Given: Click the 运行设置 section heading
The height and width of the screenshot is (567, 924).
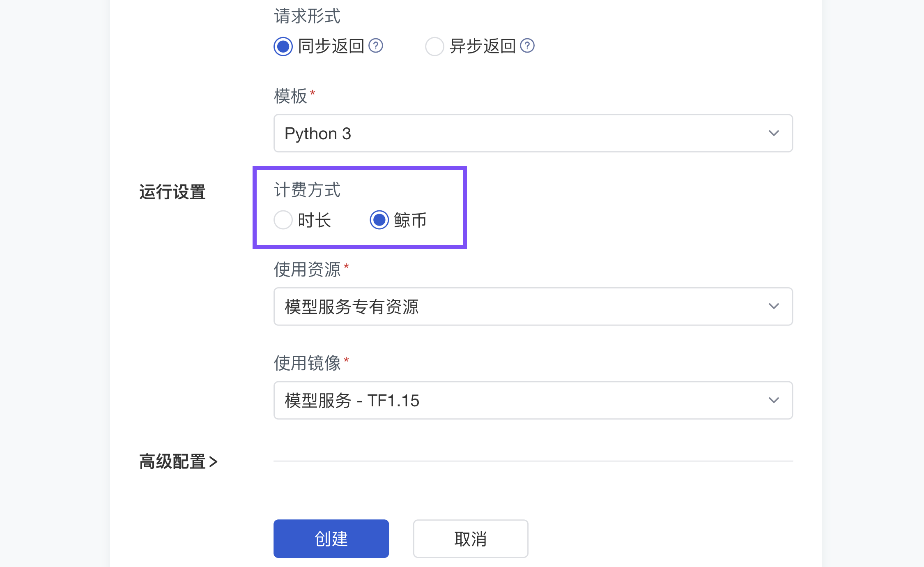Looking at the screenshot, I should (x=172, y=191).
